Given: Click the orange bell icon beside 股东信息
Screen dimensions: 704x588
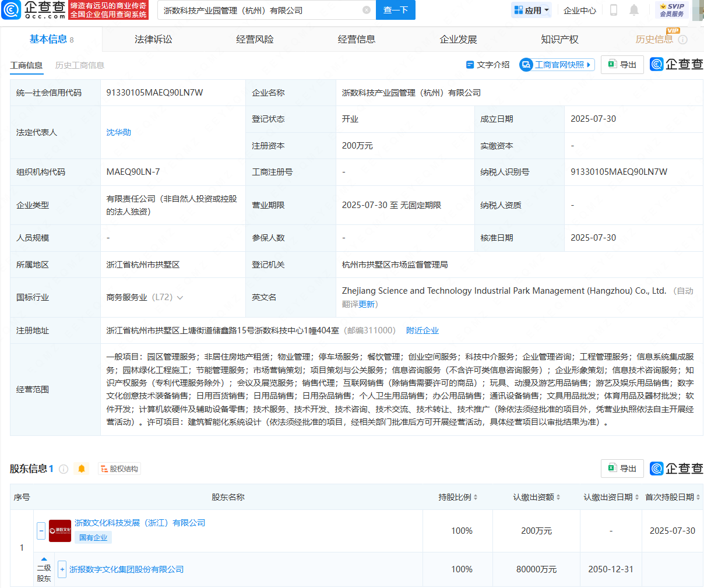Looking at the screenshot, I should pos(82,469).
